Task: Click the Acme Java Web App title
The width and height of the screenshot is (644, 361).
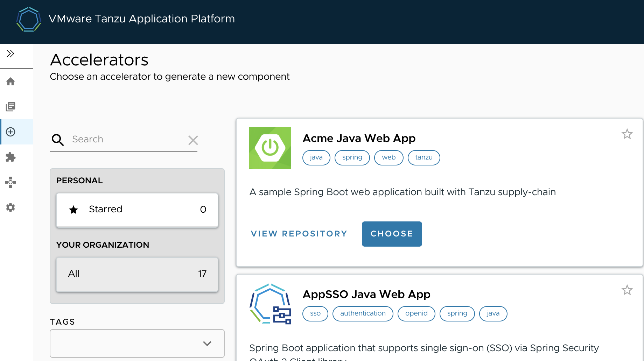Action: pyautogui.click(x=359, y=139)
